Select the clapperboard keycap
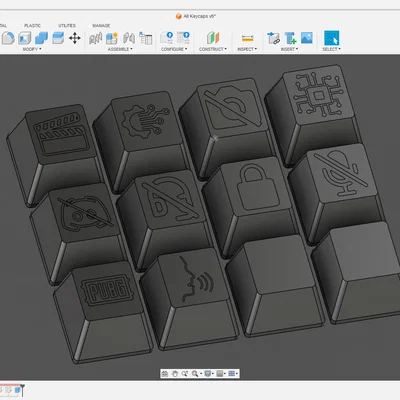 [61, 135]
